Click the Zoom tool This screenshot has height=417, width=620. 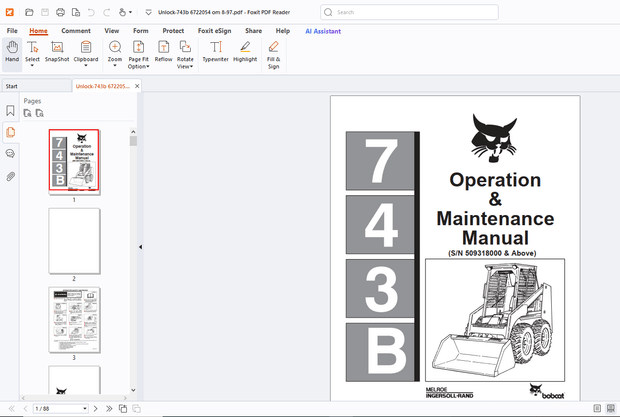click(115, 50)
